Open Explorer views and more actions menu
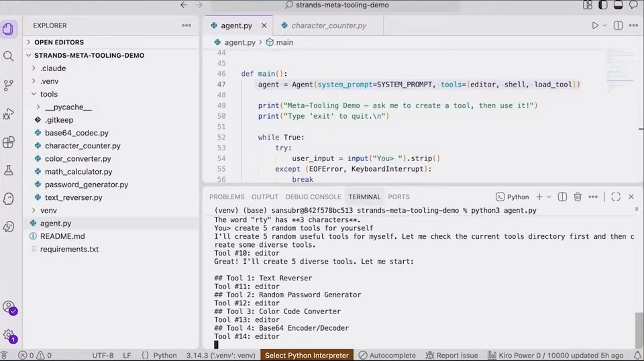 click(x=186, y=25)
